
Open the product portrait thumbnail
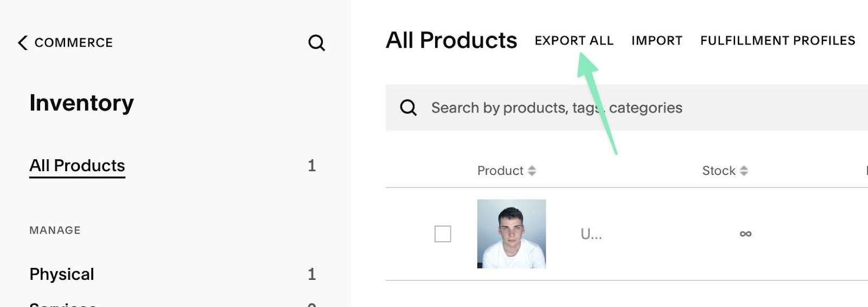click(511, 234)
